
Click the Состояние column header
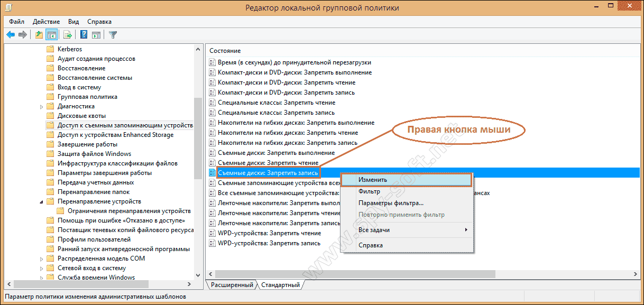[225, 51]
